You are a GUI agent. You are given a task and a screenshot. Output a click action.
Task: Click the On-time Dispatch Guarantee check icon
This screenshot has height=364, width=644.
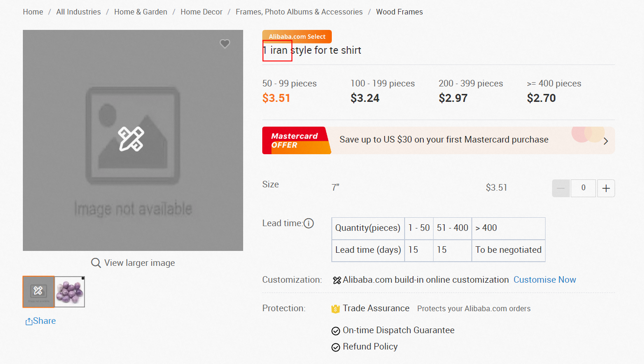pyautogui.click(x=336, y=331)
